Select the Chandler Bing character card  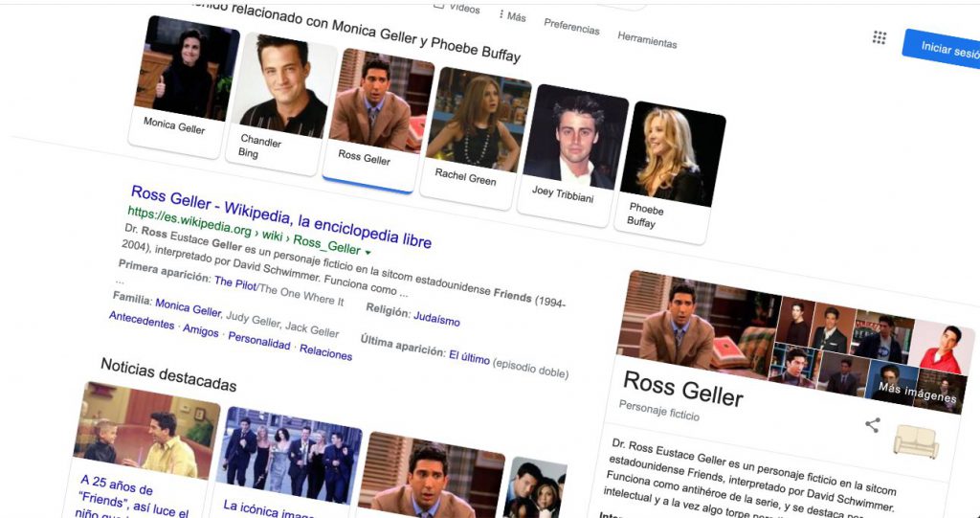click(x=281, y=103)
